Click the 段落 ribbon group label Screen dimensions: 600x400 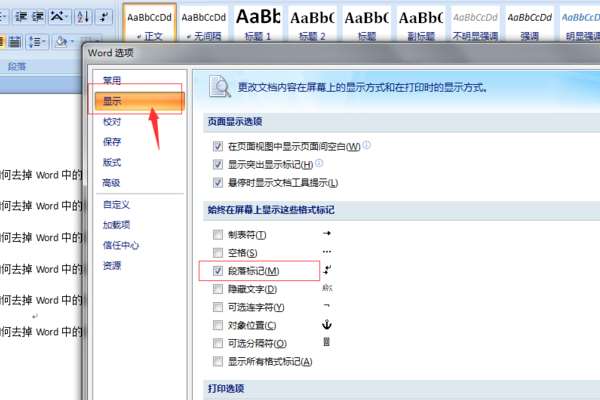coord(17,67)
